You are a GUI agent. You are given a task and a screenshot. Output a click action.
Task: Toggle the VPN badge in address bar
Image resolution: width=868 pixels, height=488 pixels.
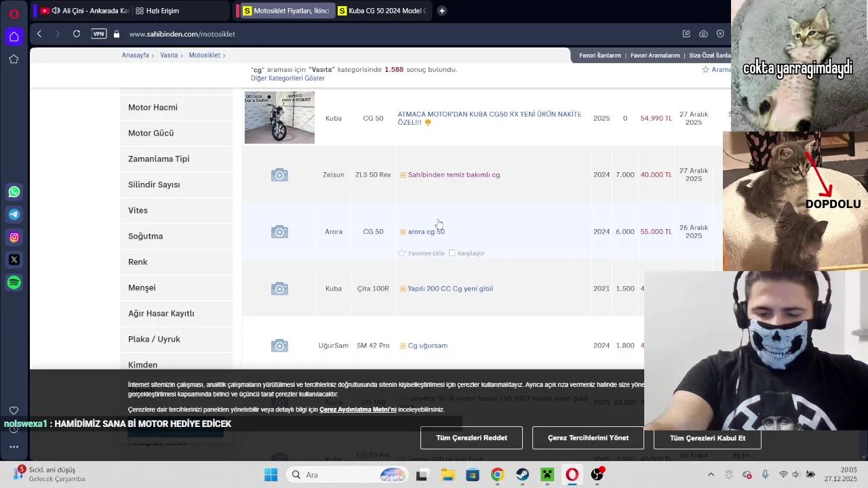[x=99, y=34]
